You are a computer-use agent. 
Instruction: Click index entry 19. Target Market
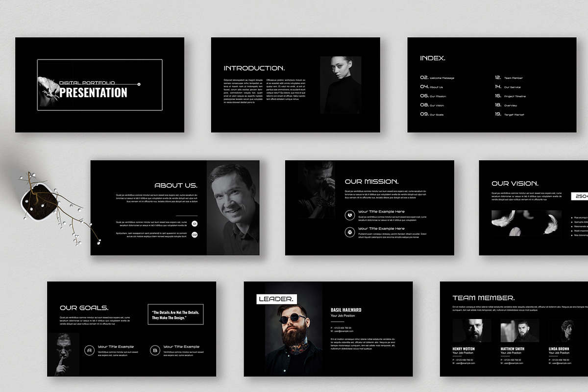coord(509,115)
